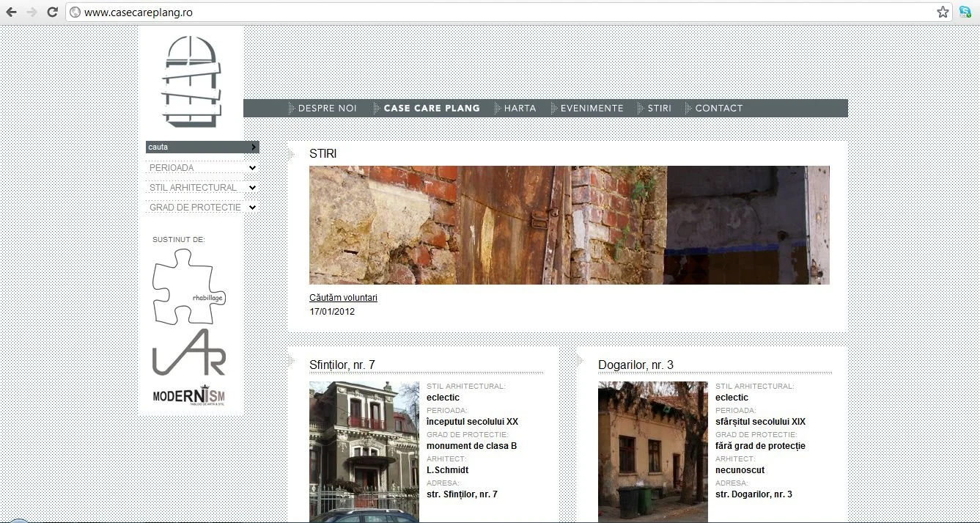This screenshot has width=980, height=523.
Task: Open the Căutăm voluntari news link
Action: click(343, 298)
